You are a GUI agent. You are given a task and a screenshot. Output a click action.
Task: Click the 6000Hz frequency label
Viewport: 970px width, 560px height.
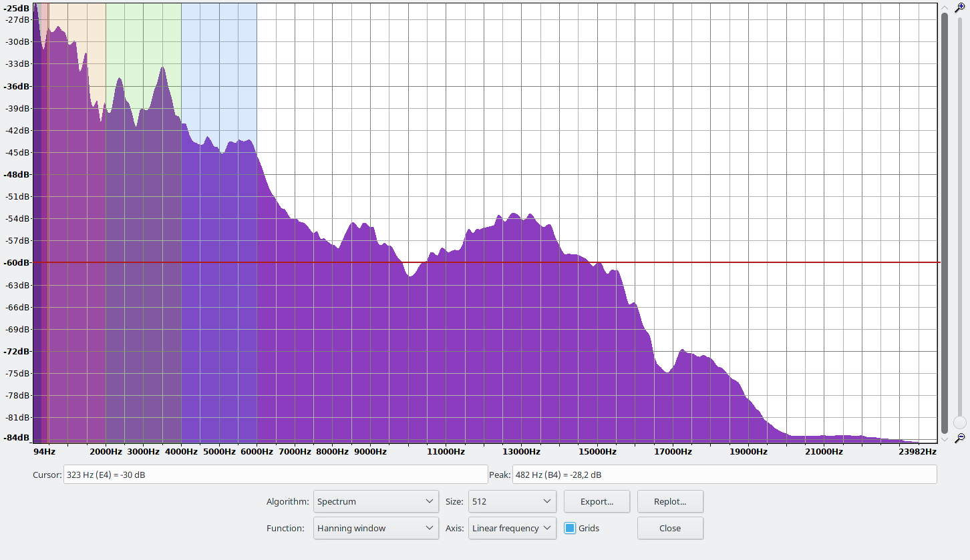(x=257, y=452)
